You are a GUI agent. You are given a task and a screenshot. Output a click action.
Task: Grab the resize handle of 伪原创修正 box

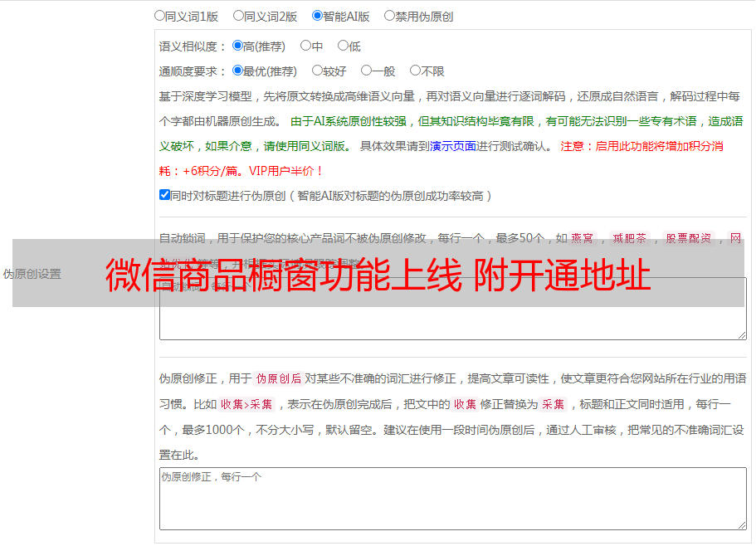[x=742, y=525]
